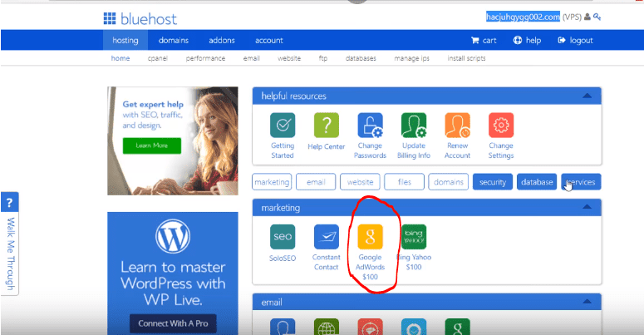This screenshot has width=644, height=335.
Task: Open the Getting Started icon
Action: pyautogui.click(x=283, y=126)
